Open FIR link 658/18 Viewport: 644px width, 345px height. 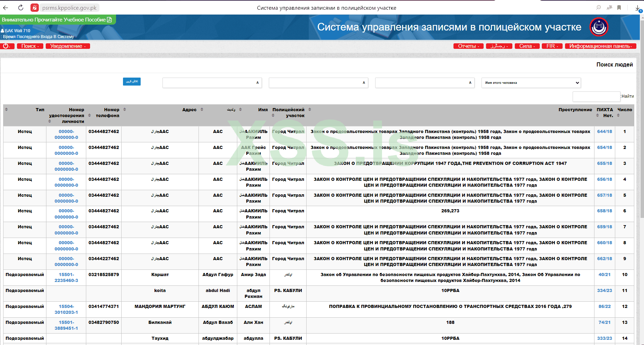pyautogui.click(x=605, y=211)
